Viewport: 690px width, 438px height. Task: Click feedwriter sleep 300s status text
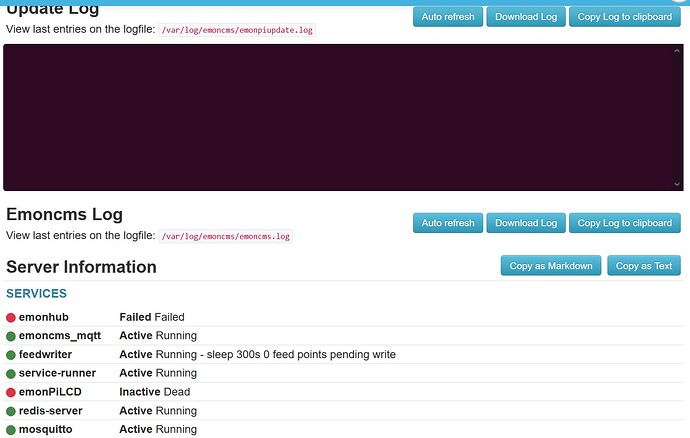(x=257, y=354)
